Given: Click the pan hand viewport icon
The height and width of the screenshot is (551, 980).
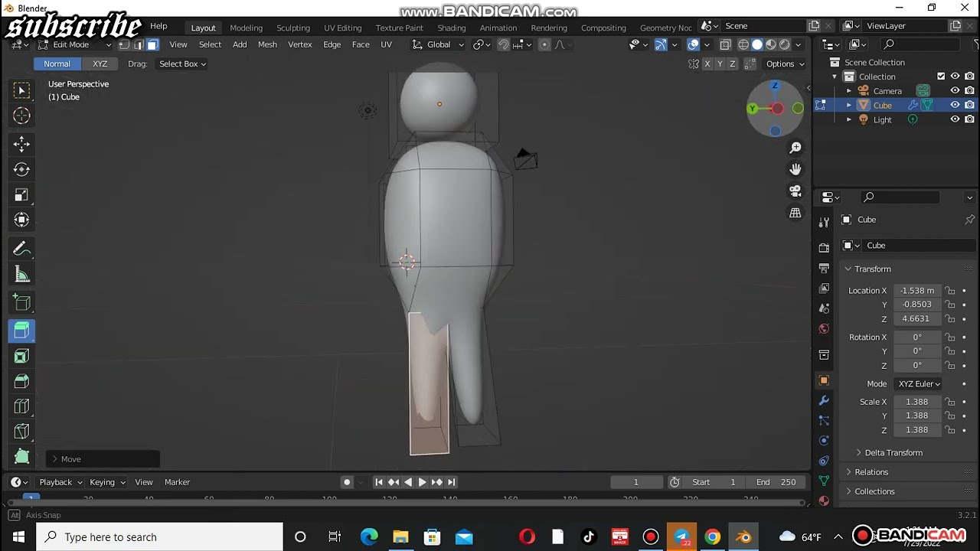Looking at the screenshot, I should pos(795,169).
